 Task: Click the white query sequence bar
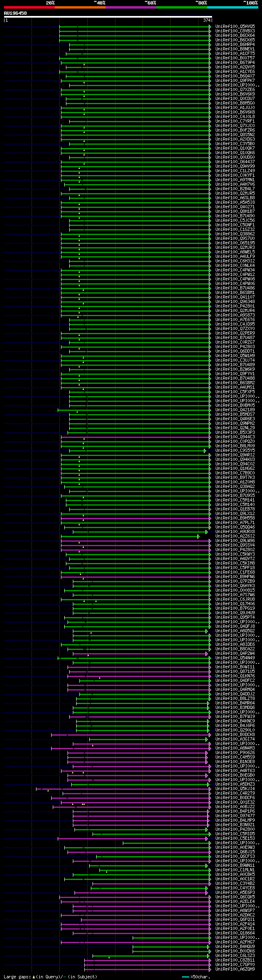(x=108, y=17)
